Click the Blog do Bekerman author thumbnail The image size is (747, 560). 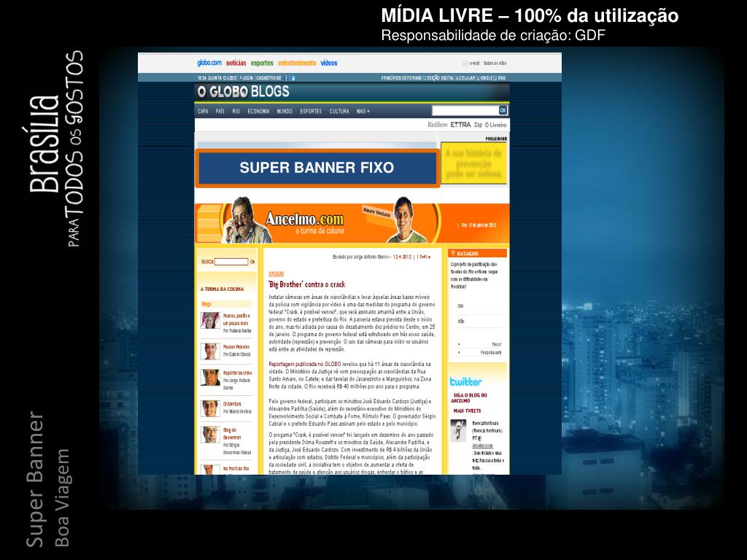click(x=210, y=435)
